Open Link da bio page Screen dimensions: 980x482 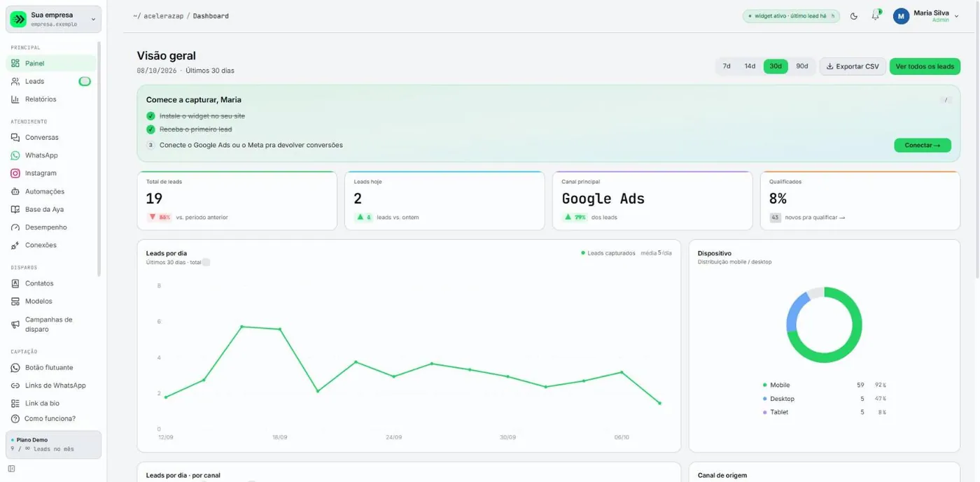coord(51,404)
